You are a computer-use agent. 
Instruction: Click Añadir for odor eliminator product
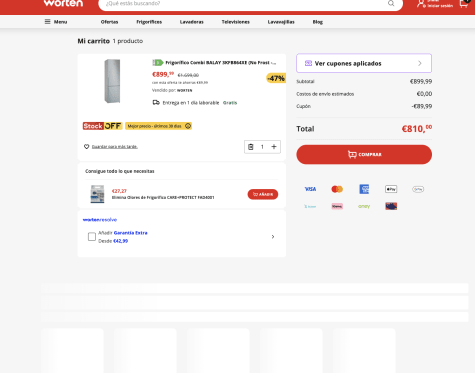coord(263,194)
